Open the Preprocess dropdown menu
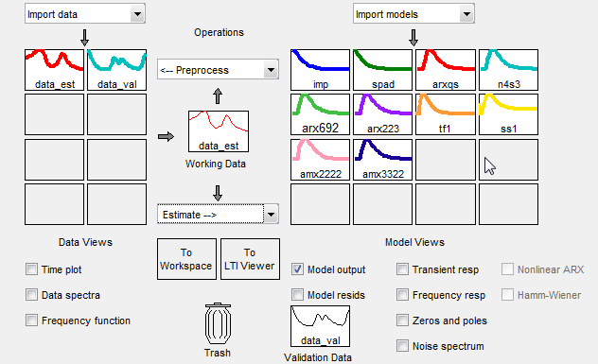598x364 pixels. [218, 70]
